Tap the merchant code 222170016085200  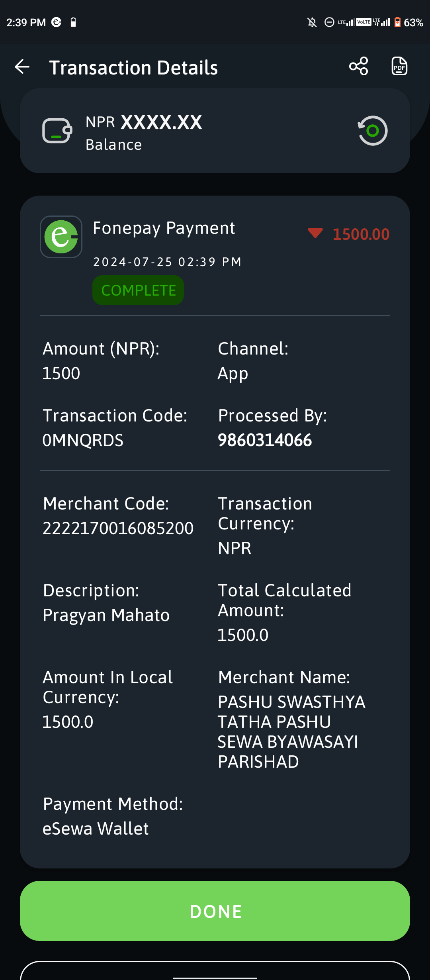pos(118,528)
